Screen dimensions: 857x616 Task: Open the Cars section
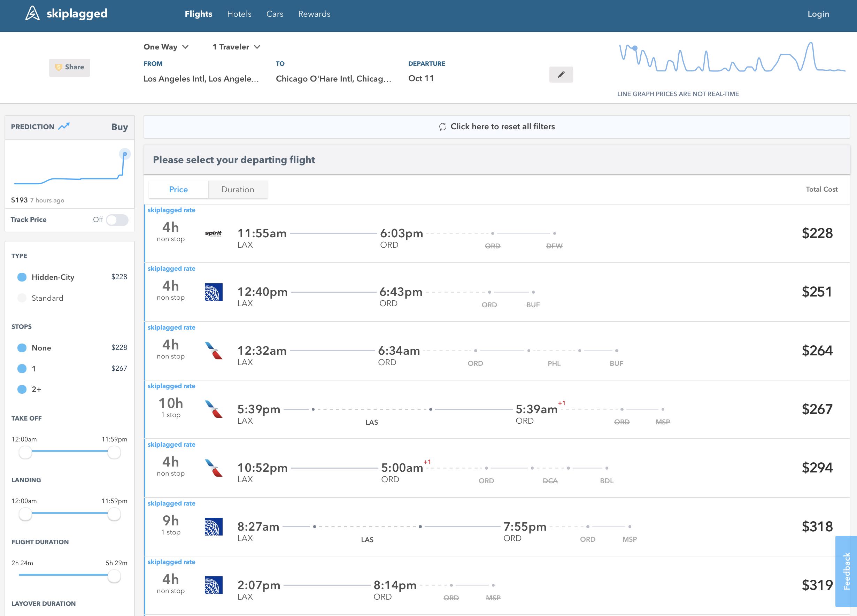point(275,14)
